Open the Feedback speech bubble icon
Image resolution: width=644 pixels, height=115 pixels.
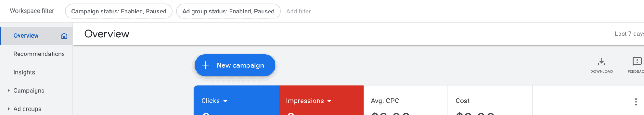tap(637, 61)
